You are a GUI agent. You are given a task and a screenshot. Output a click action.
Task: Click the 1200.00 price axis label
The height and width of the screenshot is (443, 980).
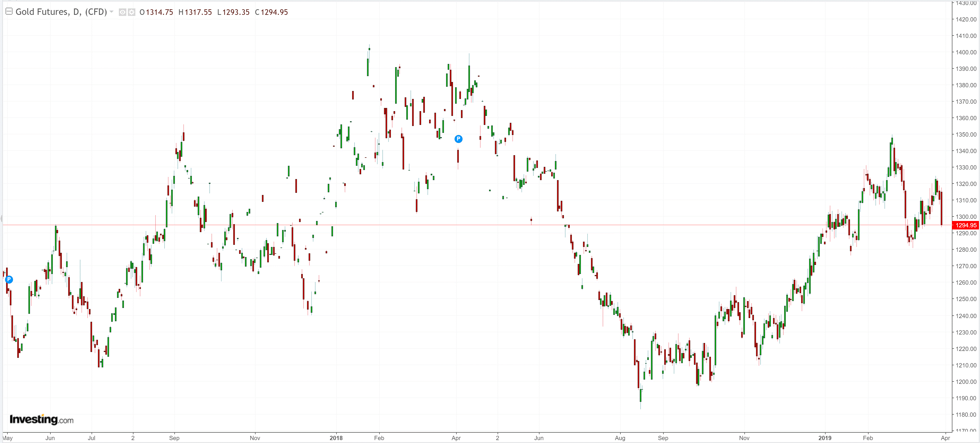(x=966, y=381)
